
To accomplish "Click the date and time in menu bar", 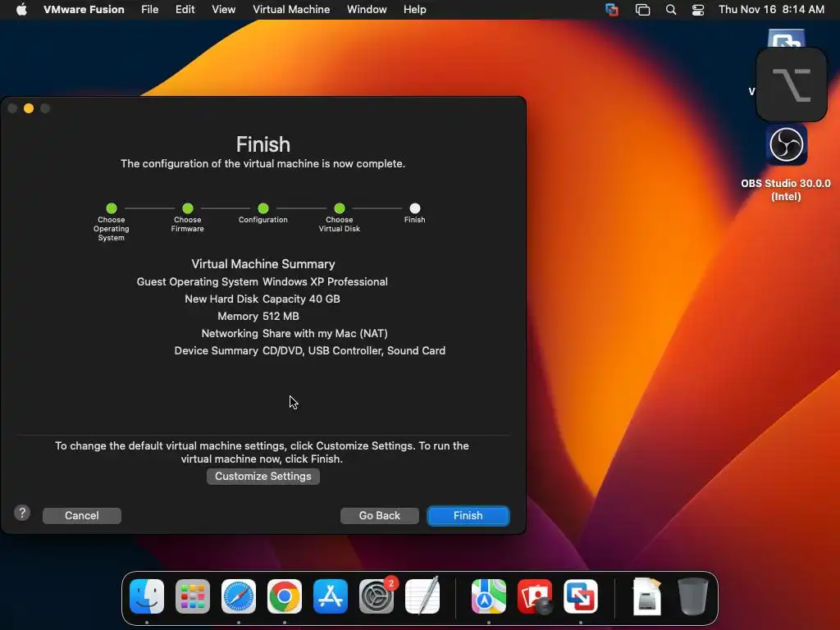I will (x=771, y=10).
